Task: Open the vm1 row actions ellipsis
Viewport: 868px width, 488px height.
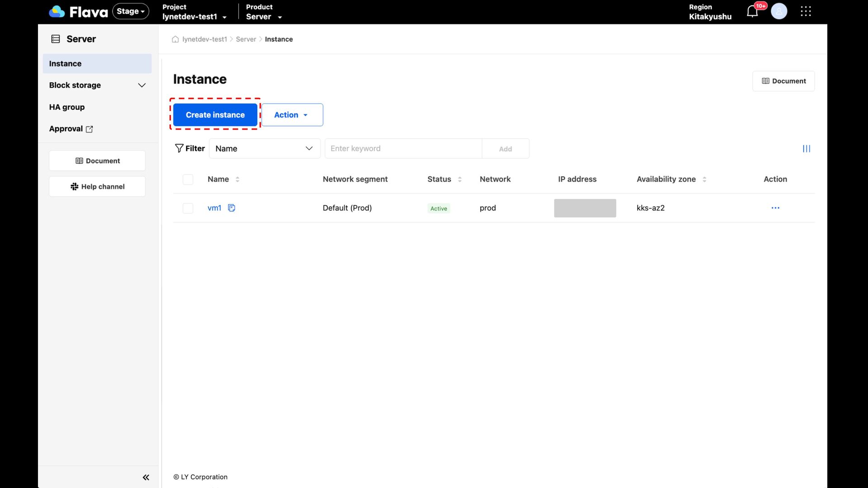Action: (775, 208)
